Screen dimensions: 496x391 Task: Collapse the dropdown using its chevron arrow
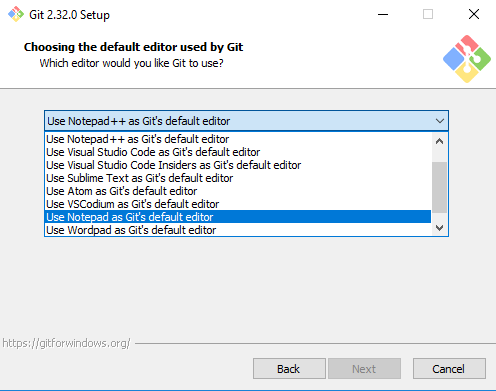(x=440, y=121)
